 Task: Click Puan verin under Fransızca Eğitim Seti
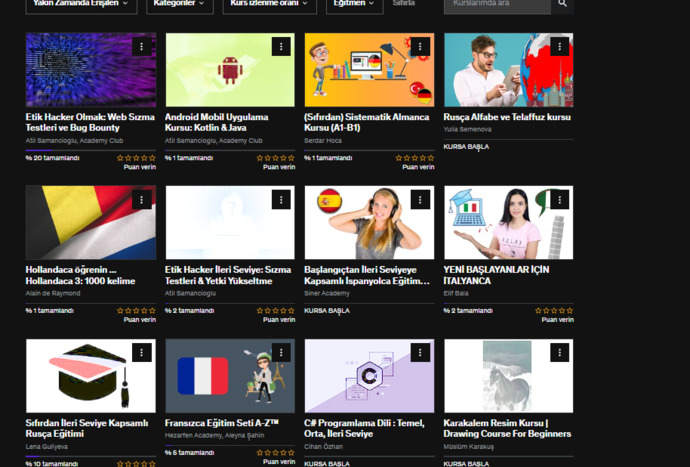279,461
